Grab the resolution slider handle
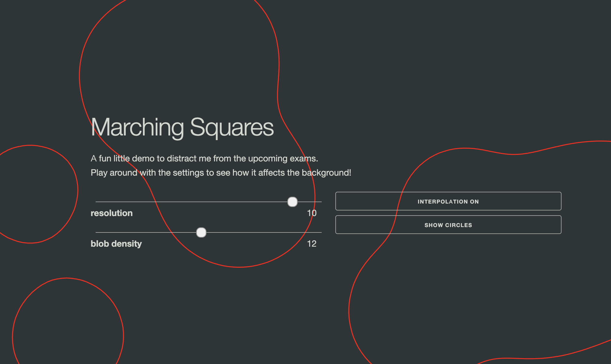The width and height of the screenshot is (611, 364). tap(292, 202)
